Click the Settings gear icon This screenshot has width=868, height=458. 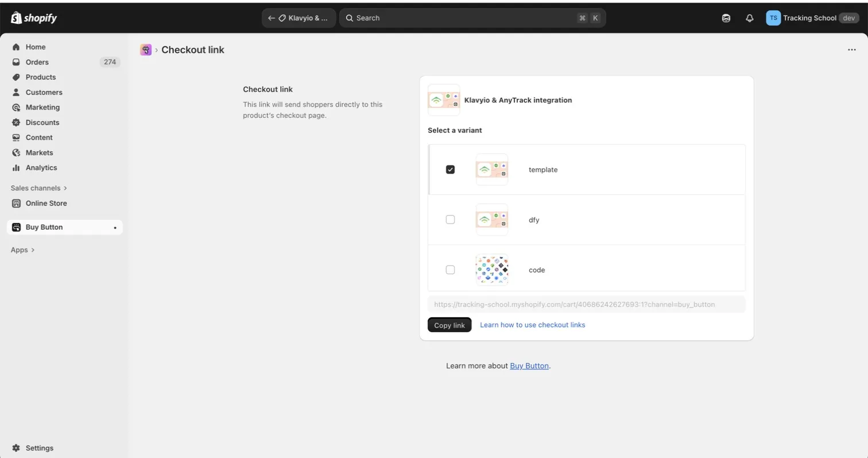click(x=16, y=448)
